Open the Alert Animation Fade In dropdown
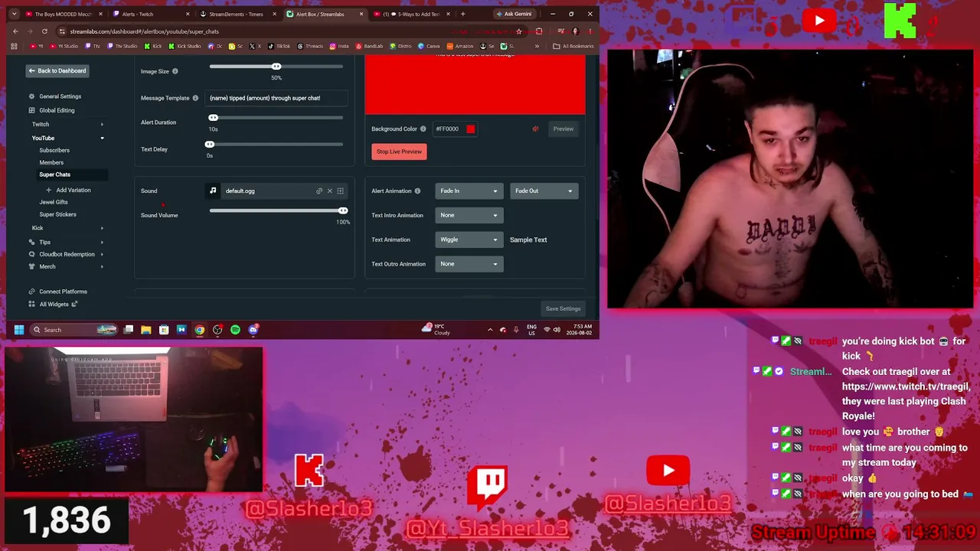The image size is (980, 551). click(469, 191)
